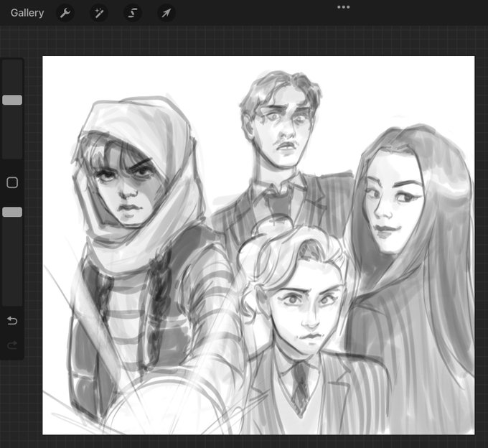Open the Actions wrench menu
This screenshot has width=488, height=448.
(65, 13)
